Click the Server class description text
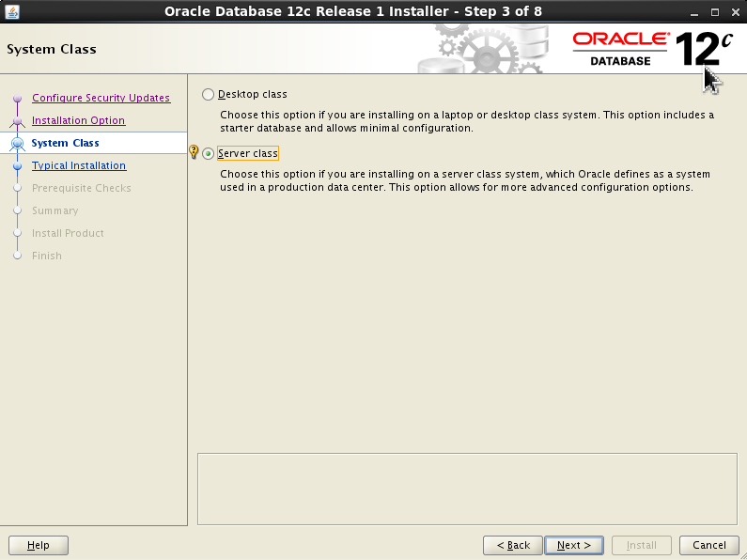 coord(465,180)
